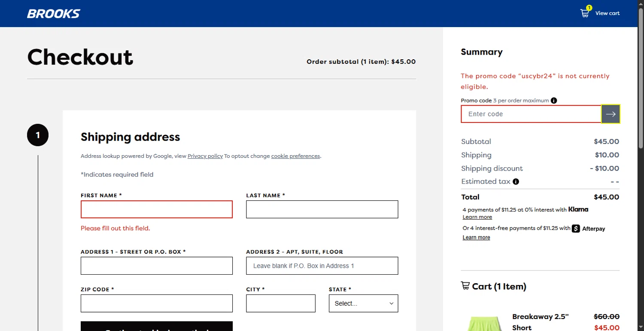Click the First Name input field
This screenshot has width=644, height=331.
click(x=157, y=209)
